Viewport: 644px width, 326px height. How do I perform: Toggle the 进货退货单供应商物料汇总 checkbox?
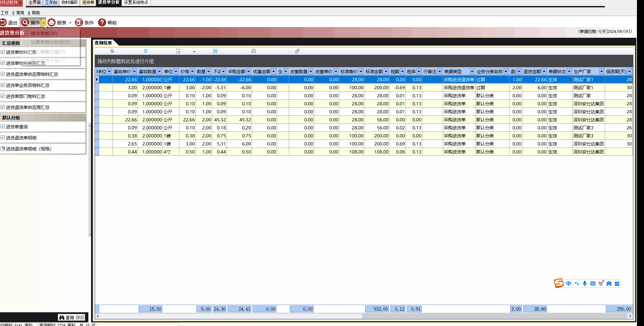[3, 74]
